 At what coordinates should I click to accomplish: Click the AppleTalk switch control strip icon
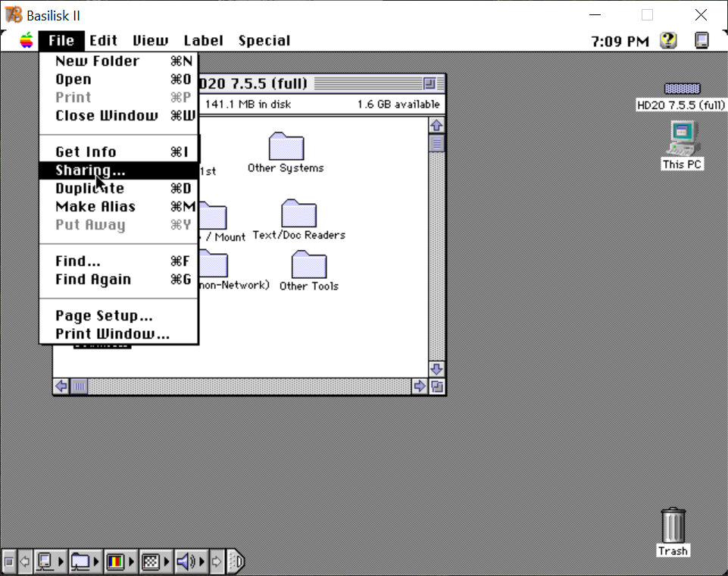[x=45, y=562]
